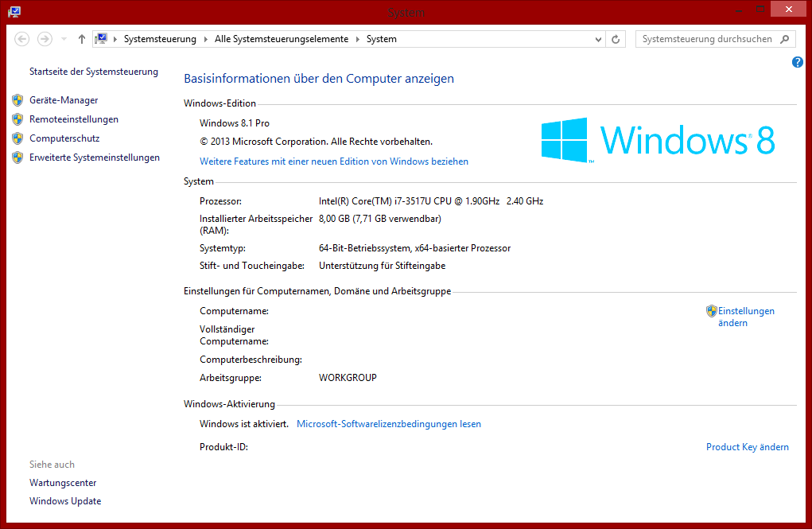Click the shield icon beside Remoteeinstellungen
The image size is (812, 529).
coord(17,119)
